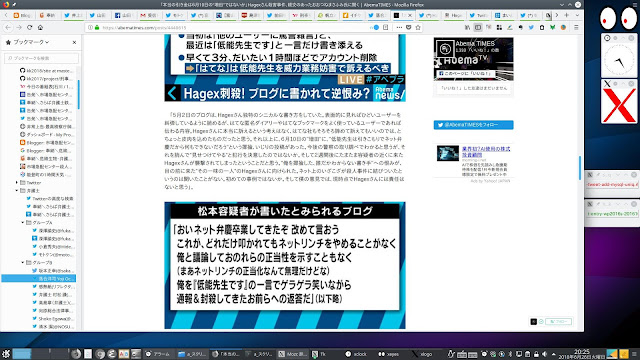This screenshot has width=640, height=360.
Task: Select the xlogo taskbar entry
Action: click(422, 354)
